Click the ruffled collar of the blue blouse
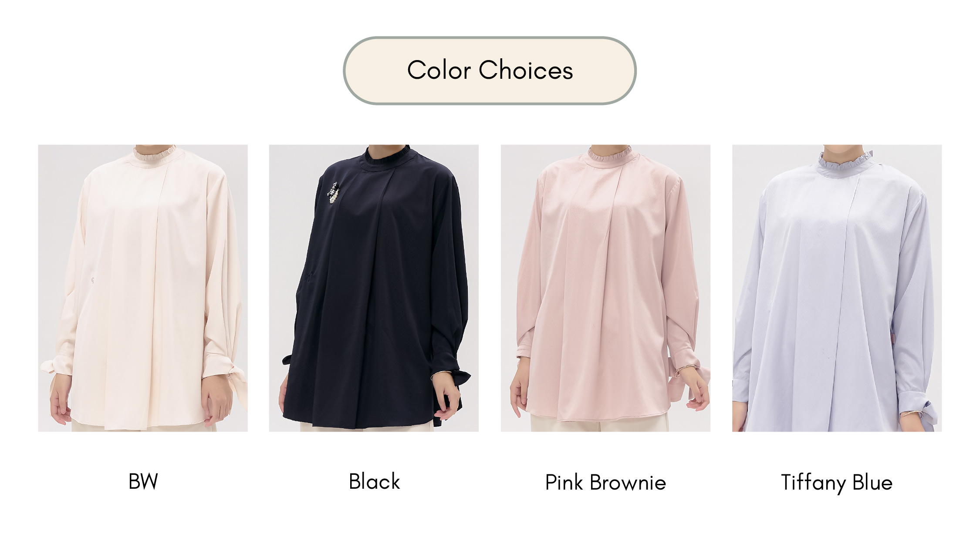 click(845, 164)
